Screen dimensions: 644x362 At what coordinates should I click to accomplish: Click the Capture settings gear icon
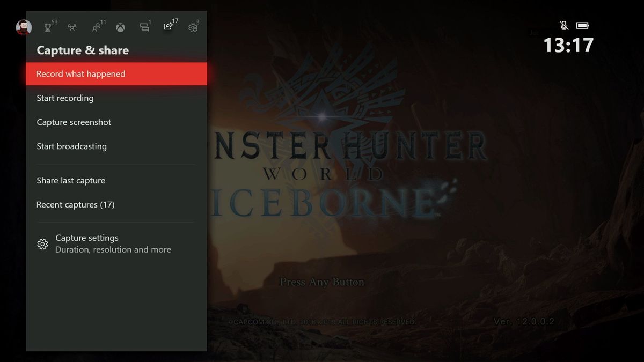point(43,243)
